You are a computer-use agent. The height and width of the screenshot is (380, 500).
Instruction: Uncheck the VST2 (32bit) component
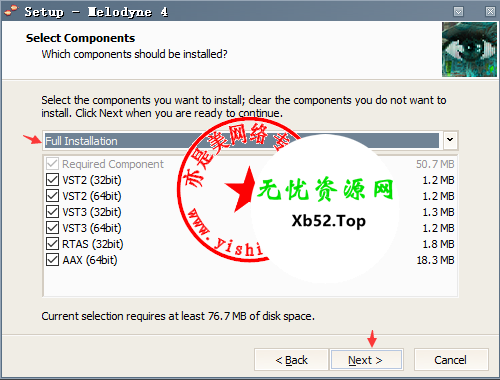click(52, 180)
